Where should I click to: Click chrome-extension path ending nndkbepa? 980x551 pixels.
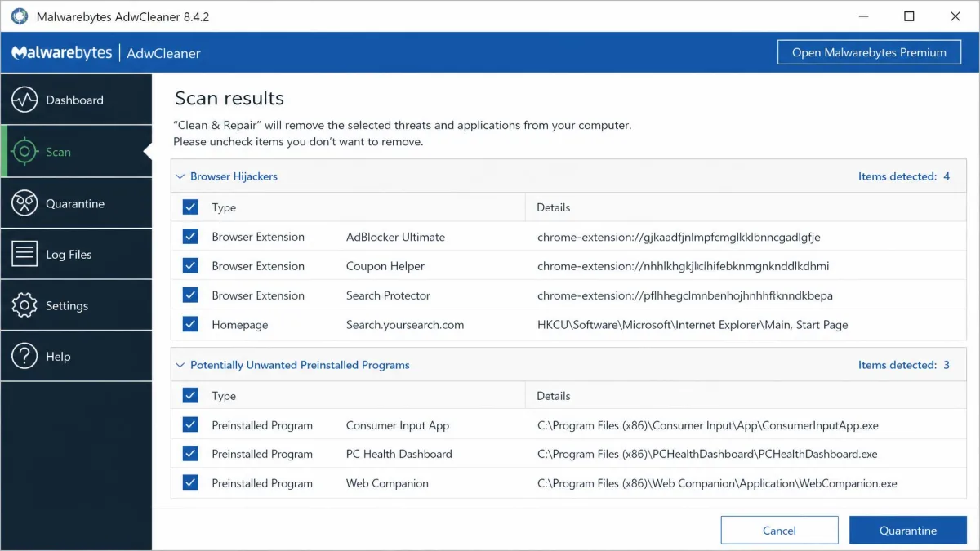[685, 295]
